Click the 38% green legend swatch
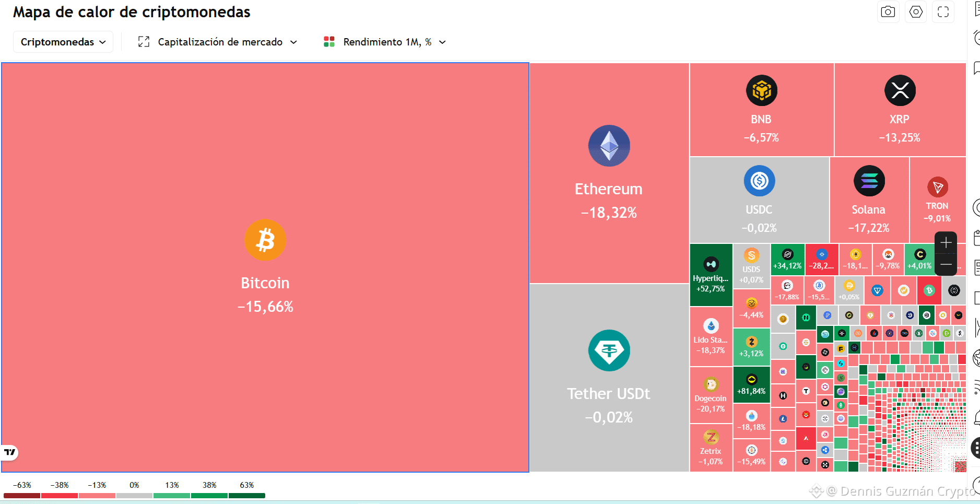980x504 pixels. 209,496
